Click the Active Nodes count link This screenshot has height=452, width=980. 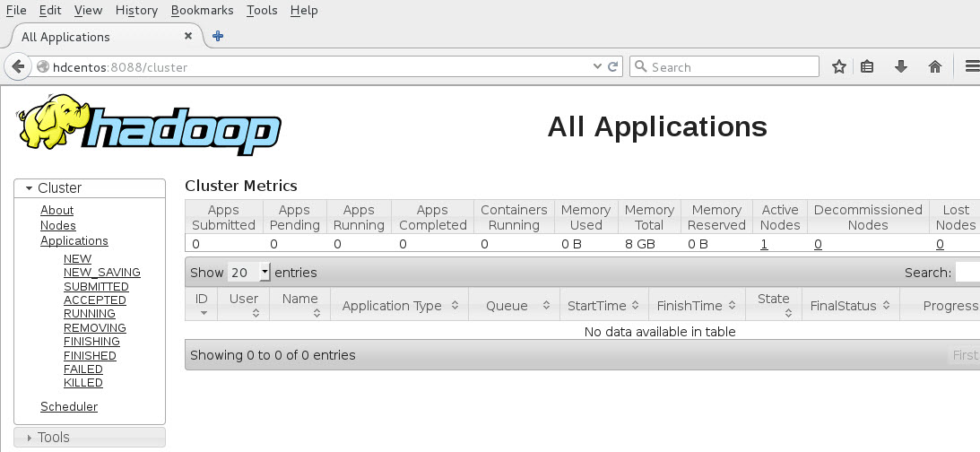pos(764,244)
